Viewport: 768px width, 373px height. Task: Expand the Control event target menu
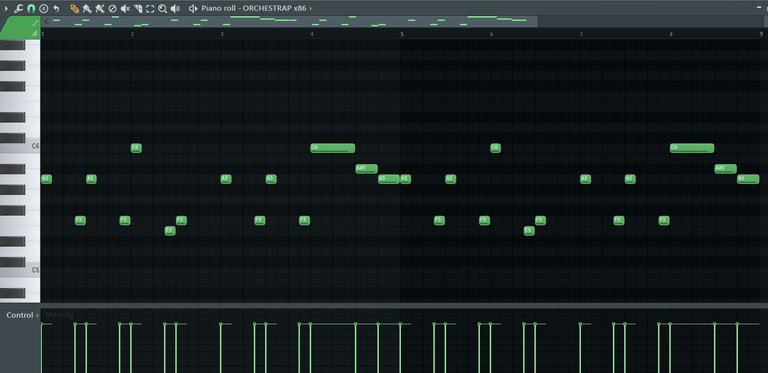click(x=38, y=315)
